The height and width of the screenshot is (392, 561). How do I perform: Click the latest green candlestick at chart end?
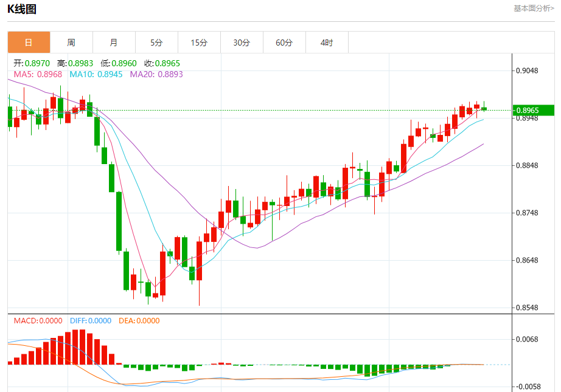point(484,109)
